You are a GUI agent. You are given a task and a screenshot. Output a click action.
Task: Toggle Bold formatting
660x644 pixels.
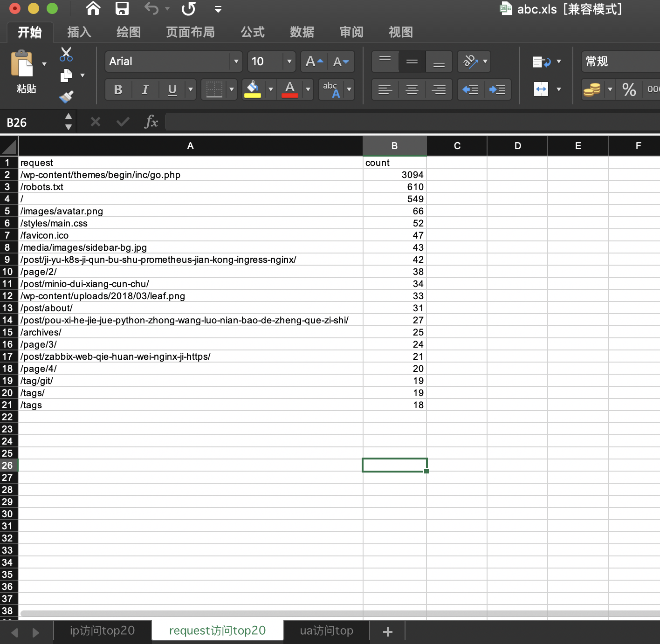pyautogui.click(x=118, y=89)
